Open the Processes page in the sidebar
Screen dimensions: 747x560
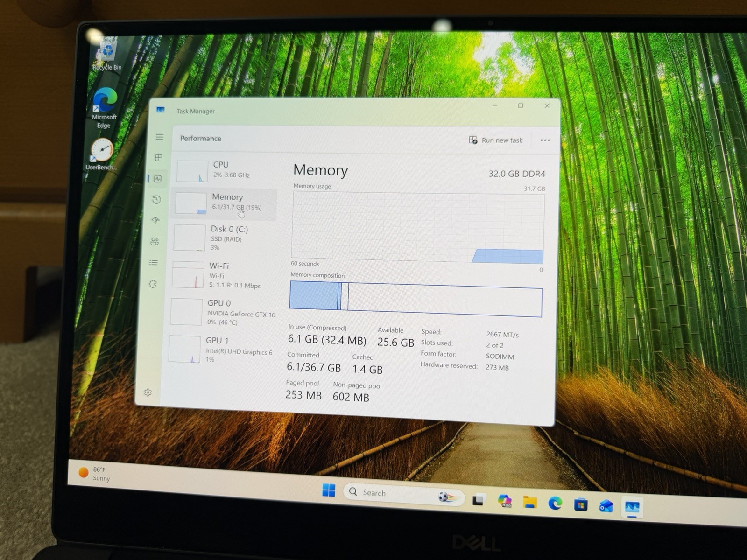tap(158, 158)
